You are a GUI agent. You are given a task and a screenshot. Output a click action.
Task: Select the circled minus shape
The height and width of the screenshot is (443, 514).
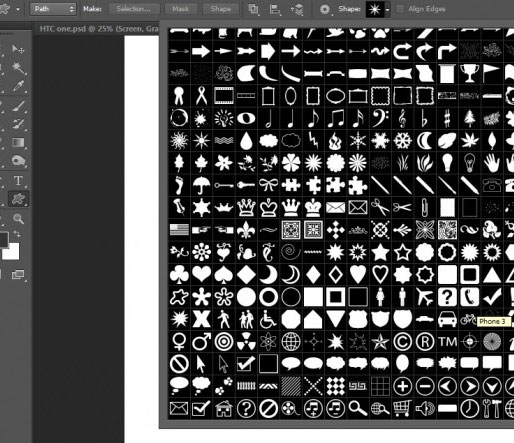click(425, 386)
